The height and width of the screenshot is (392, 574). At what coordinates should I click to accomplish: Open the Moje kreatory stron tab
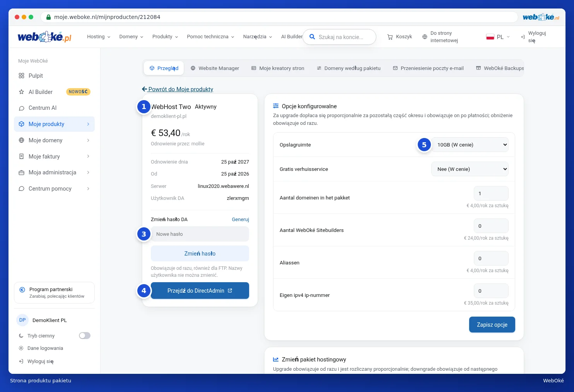(x=278, y=68)
